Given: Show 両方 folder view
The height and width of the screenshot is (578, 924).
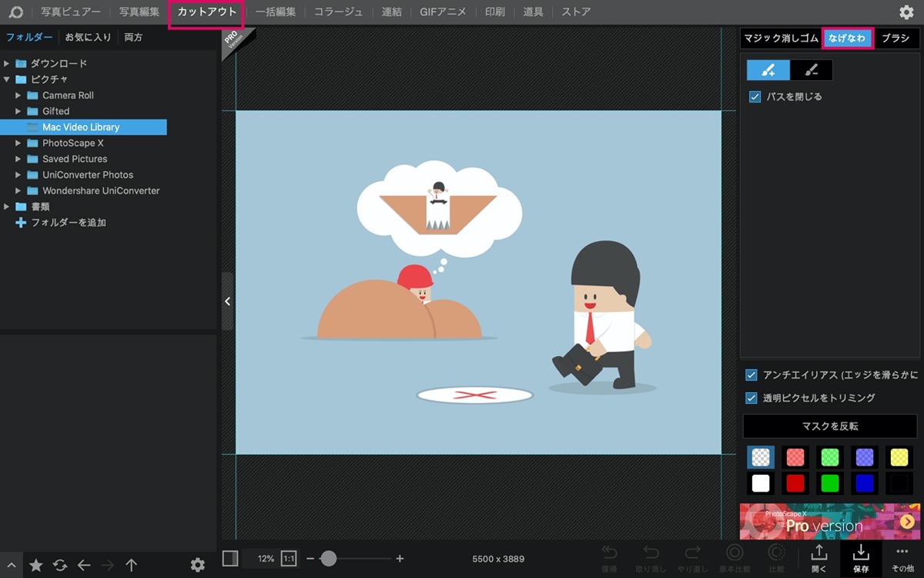Looking at the screenshot, I should coord(134,37).
